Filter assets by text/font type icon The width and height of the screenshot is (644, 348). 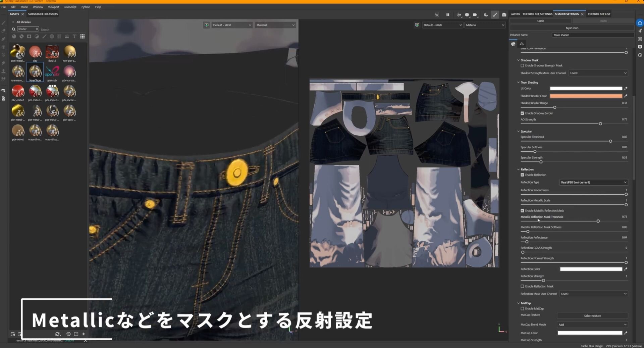tap(74, 37)
